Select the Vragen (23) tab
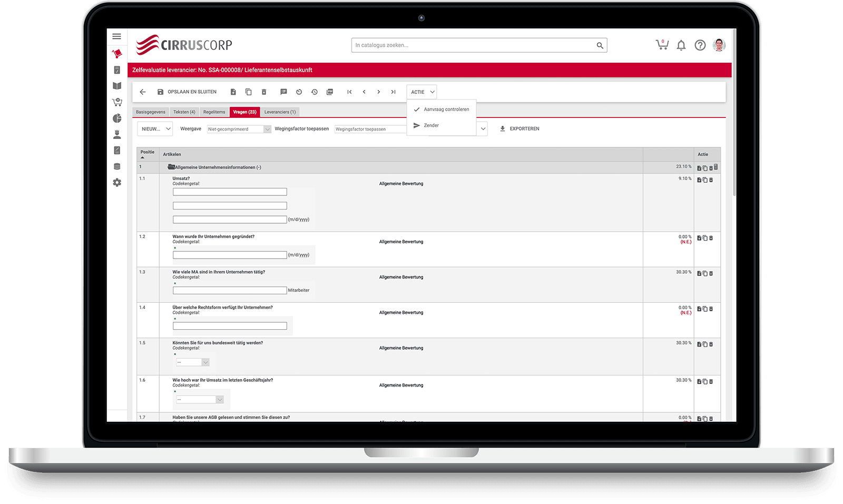This screenshot has height=504, width=843. click(245, 112)
